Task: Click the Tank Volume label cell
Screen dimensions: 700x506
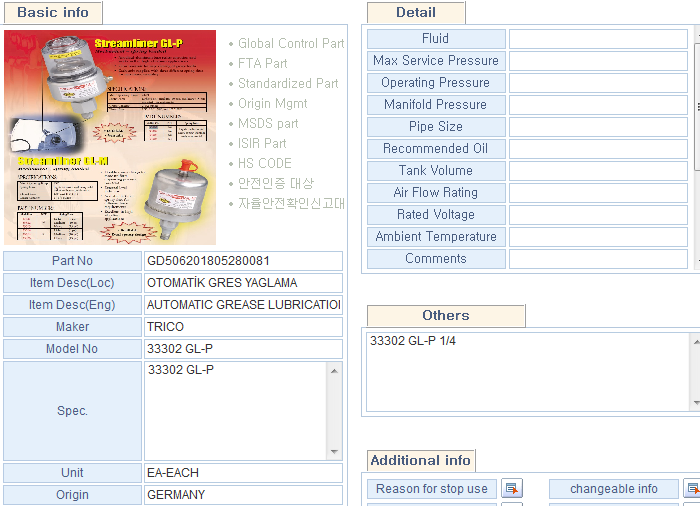Action: (x=436, y=171)
